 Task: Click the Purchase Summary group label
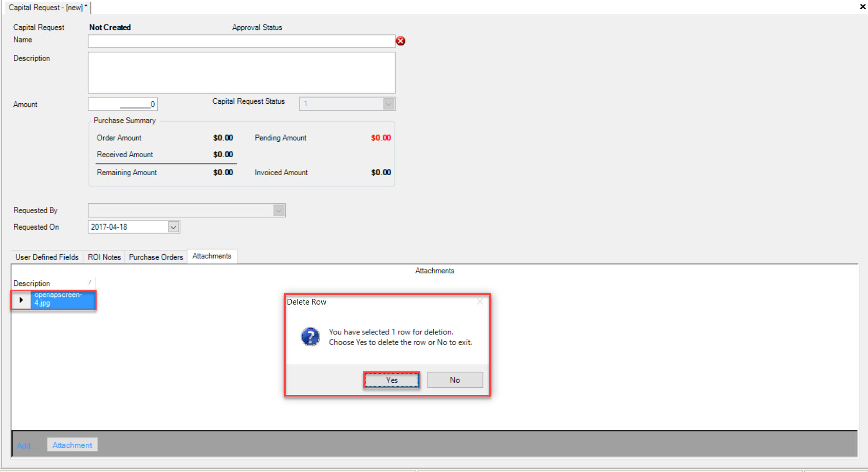point(124,120)
